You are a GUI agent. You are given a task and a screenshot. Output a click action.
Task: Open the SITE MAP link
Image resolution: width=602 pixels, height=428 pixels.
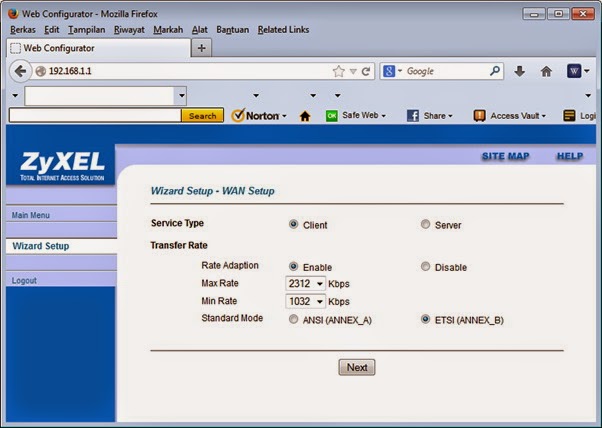coord(505,156)
